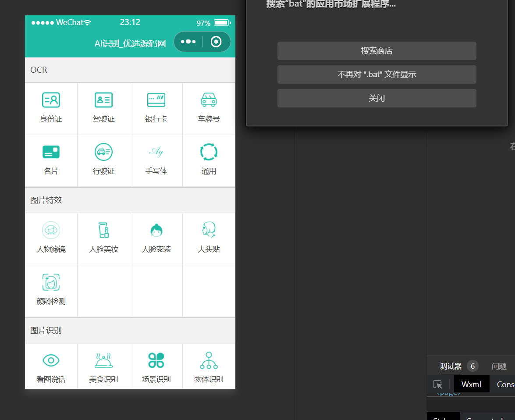Open the 颜龄检测 face age detection icon
This screenshot has height=420, width=515.
point(51,282)
